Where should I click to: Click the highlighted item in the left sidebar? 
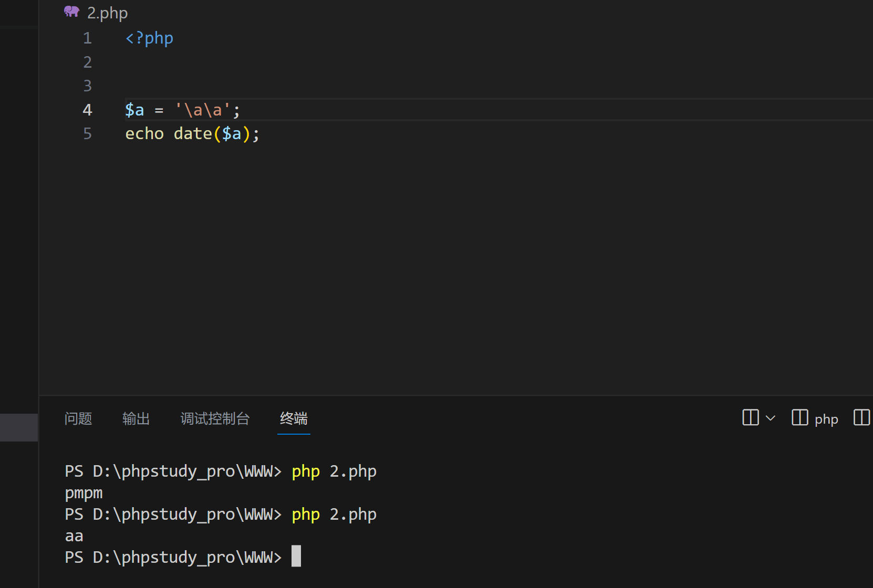pyautogui.click(x=19, y=427)
